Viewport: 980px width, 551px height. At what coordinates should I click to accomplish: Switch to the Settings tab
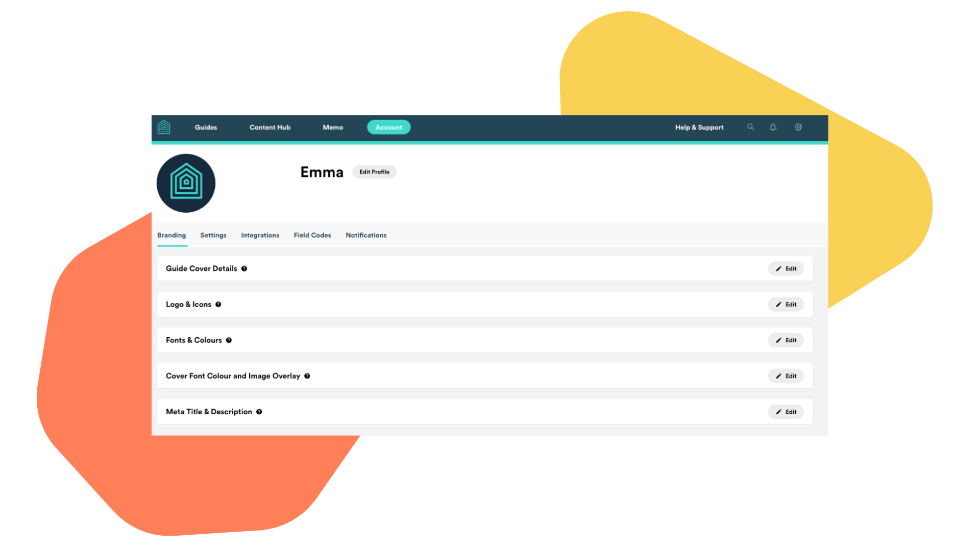(213, 235)
